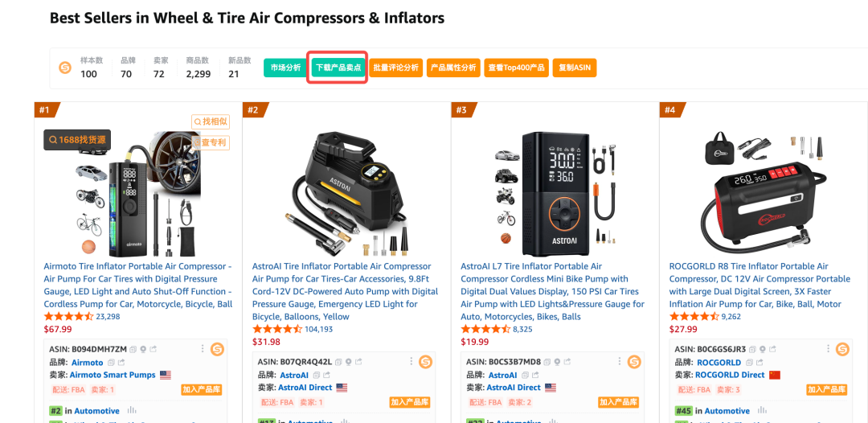Click 1688找货源 on the first product
Image resolution: width=868 pixels, height=423 pixels.
point(77,140)
